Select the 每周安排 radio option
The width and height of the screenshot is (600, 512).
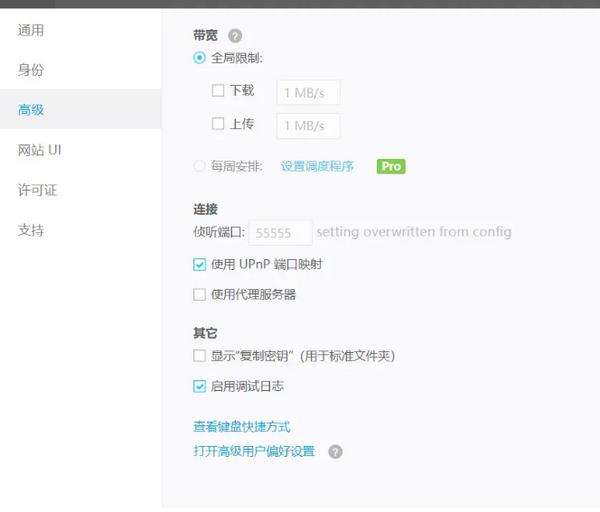point(200,166)
